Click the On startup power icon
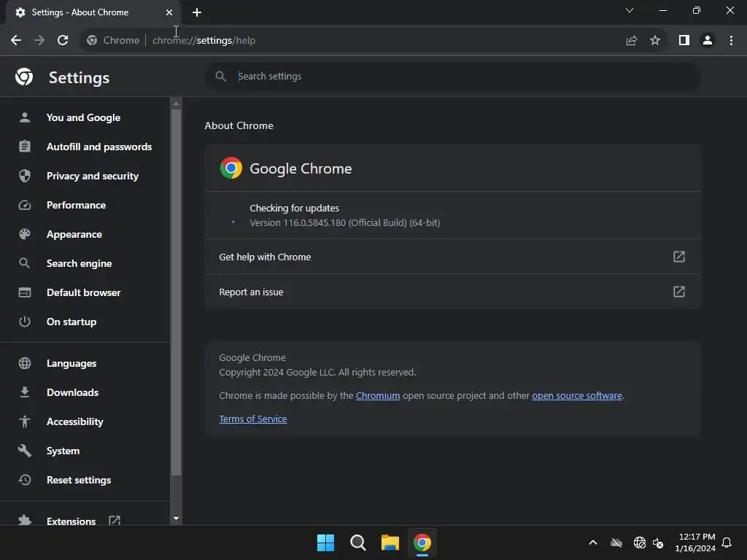Screen dimensions: 747x560 pos(24,322)
